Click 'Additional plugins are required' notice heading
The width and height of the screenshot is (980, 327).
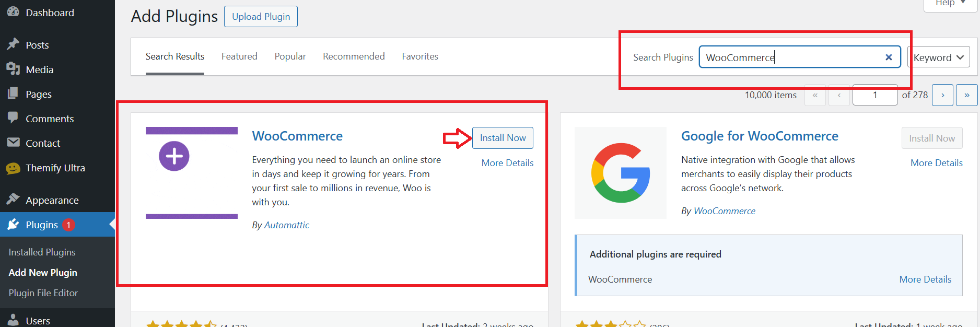tap(655, 254)
